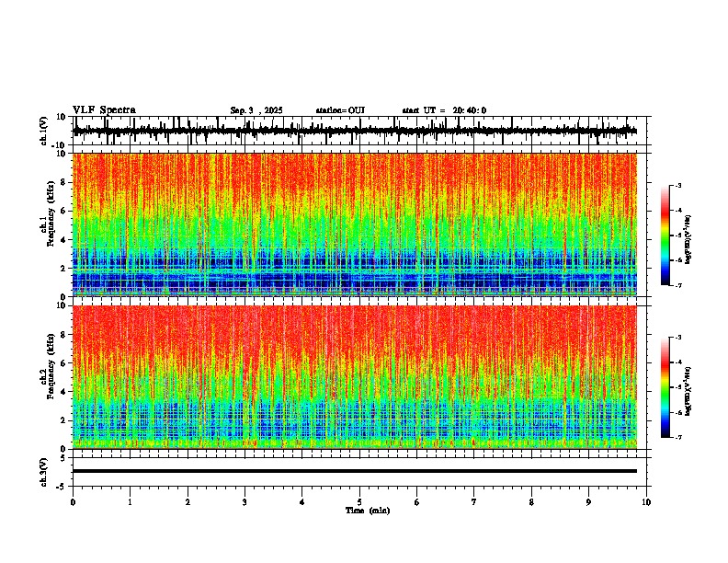Click the "-7" label on ch.2 color scale

[x=677, y=437]
